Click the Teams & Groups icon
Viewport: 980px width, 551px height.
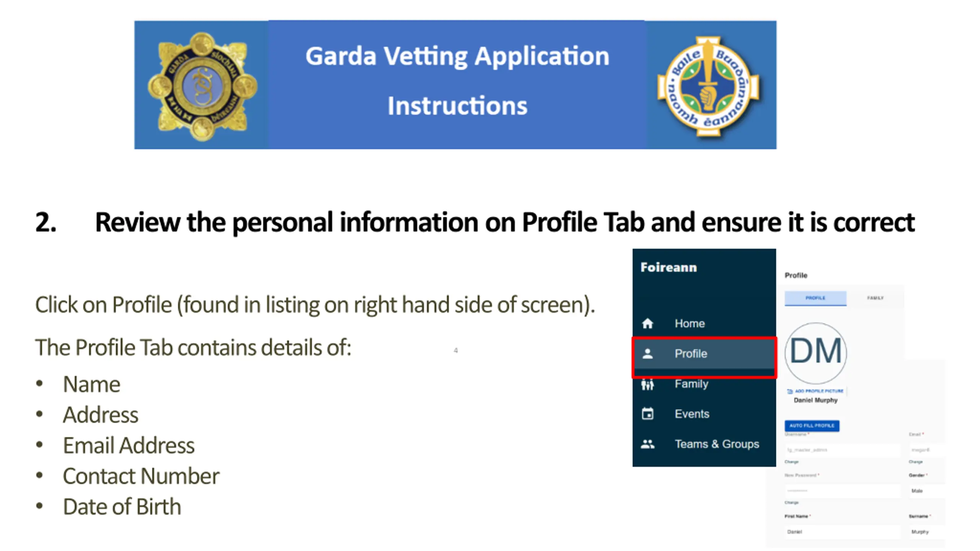647,444
